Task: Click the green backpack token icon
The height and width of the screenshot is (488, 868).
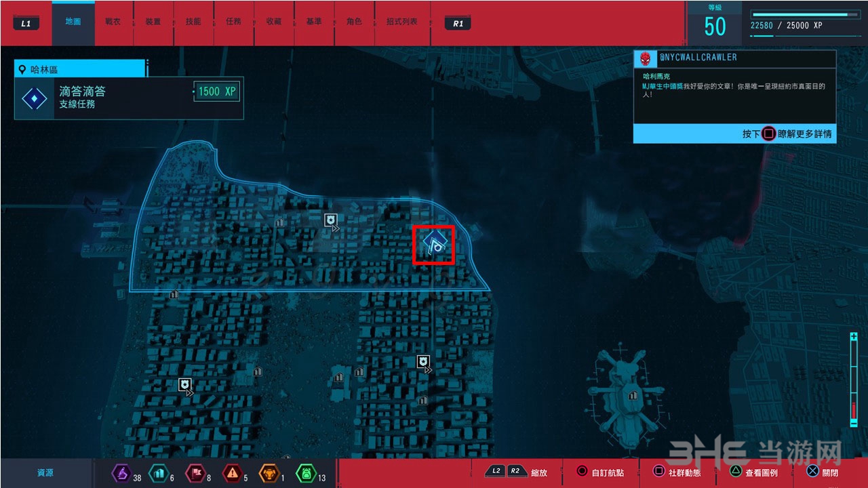Action: 305,473
